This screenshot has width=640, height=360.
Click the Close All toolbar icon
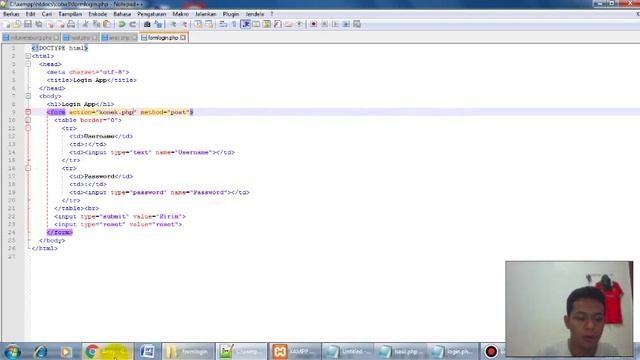point(61,24)
